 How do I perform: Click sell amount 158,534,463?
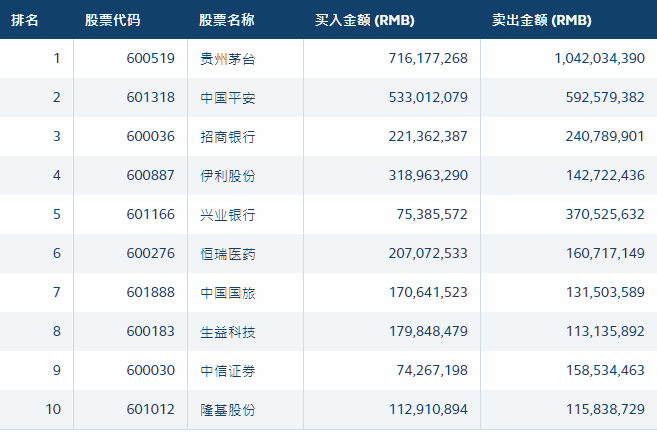[605, 370]
